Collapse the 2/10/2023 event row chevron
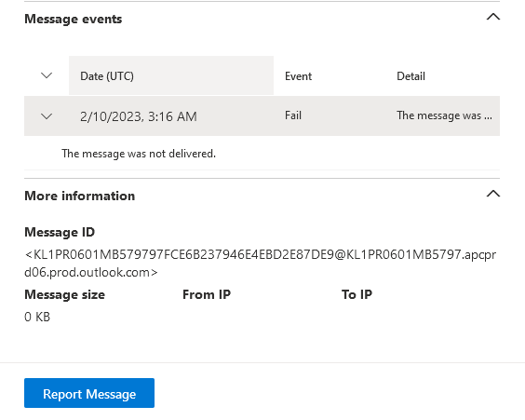This screenshot has height=420, width=525. coord(47,116)
